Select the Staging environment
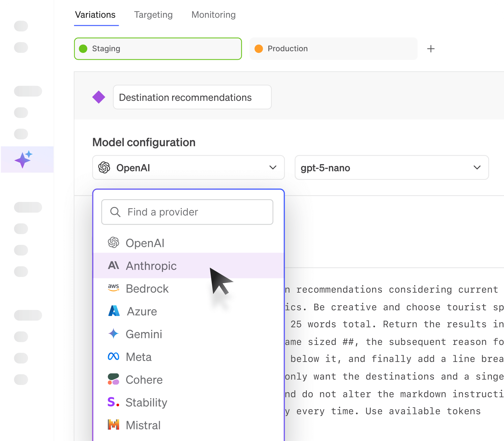Image resolution: width=504 pixels, height=441 pixels. [158, 49]
